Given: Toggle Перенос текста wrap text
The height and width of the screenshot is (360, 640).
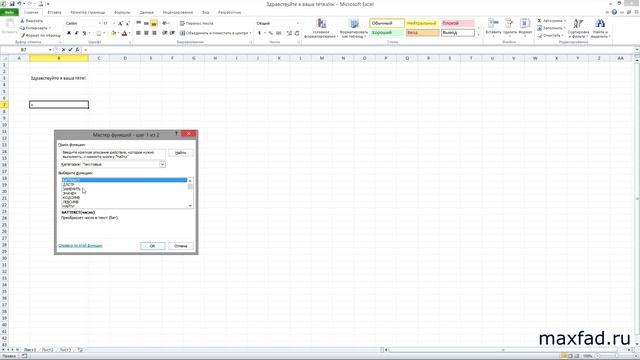Looking at the screenshot, I should [197, 24].
